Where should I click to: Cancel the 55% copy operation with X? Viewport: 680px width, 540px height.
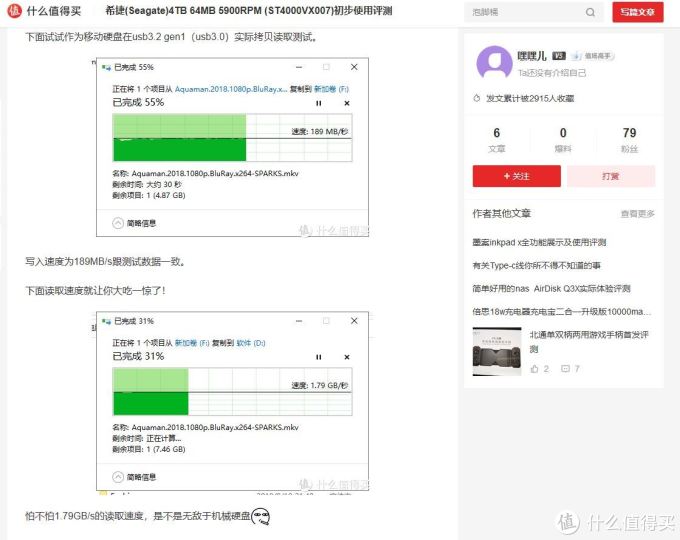click(x=347, y=103)
